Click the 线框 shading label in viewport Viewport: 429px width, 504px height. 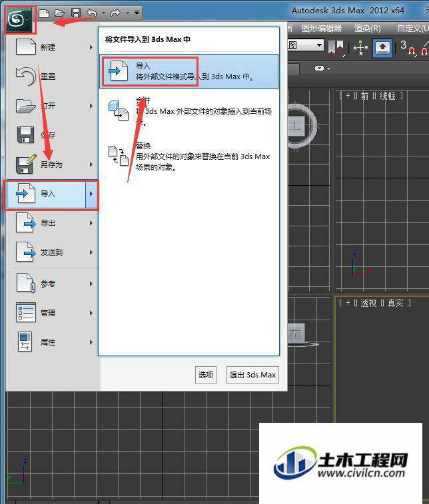click(387, 96)
